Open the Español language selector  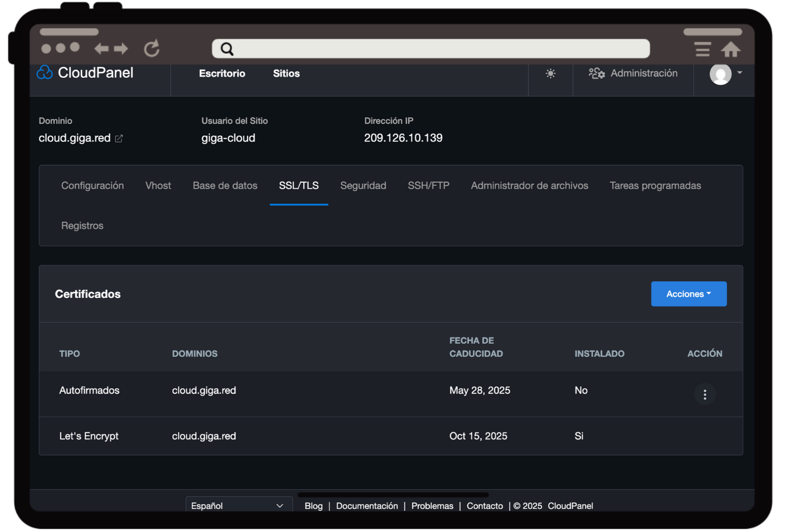[238, 505]
